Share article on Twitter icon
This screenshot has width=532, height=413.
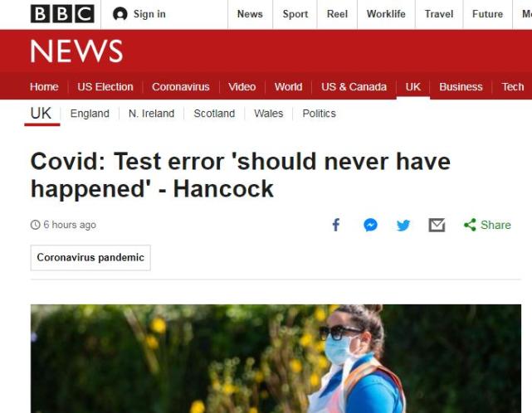[x=403, y=225]
